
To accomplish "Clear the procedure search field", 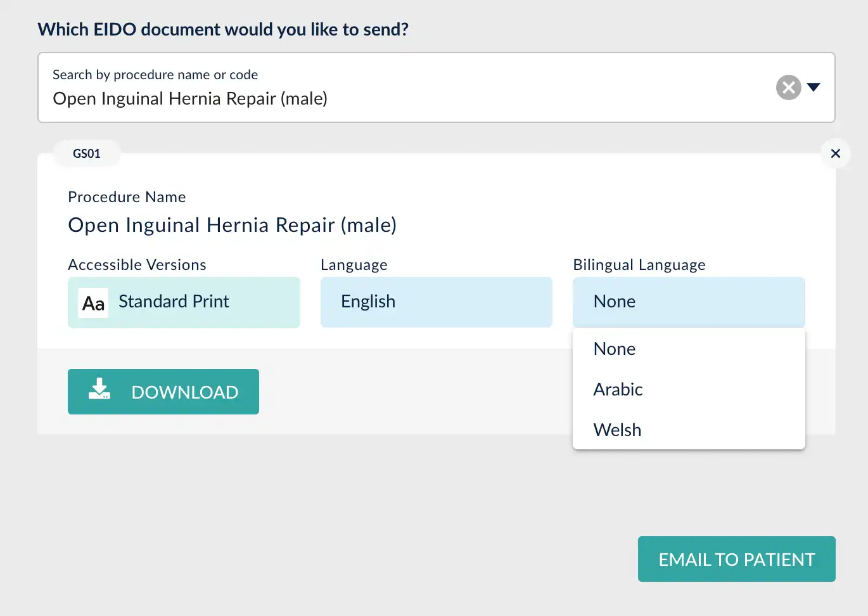I will 788,87.
